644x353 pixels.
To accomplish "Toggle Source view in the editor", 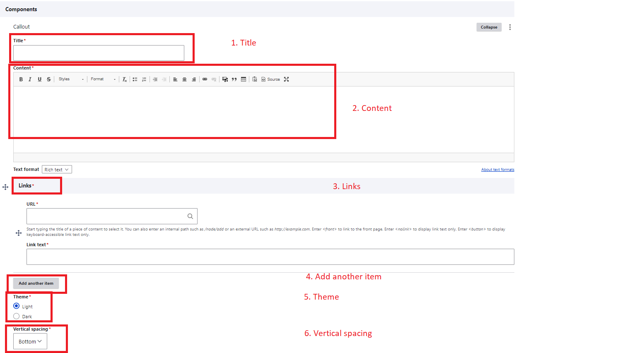I will (271, 79).
